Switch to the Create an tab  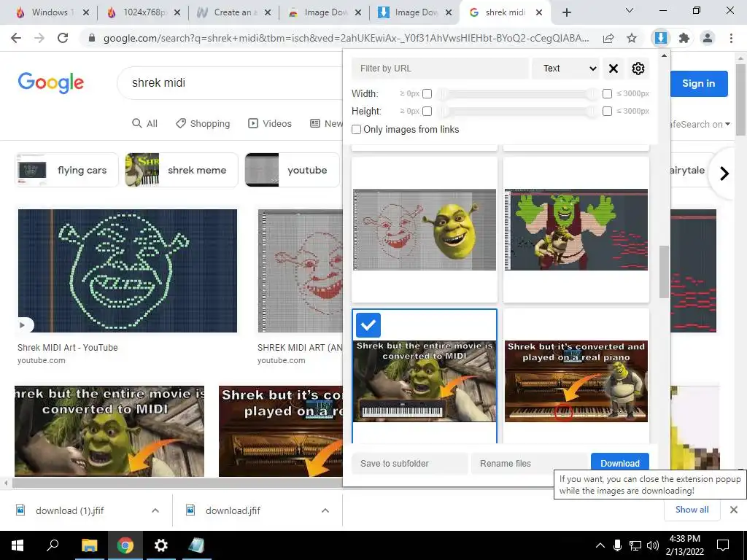click(233, 13)
